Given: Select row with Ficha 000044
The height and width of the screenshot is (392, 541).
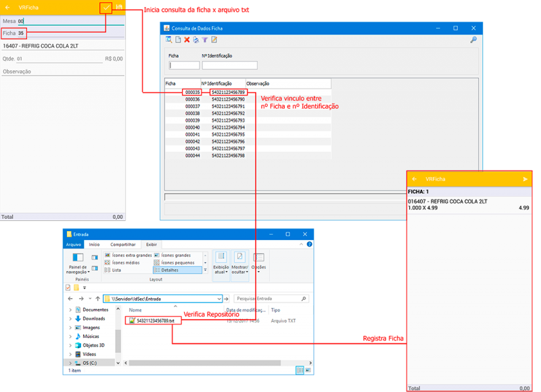Looking at the screenshot, I should click(x=248, y=156).
